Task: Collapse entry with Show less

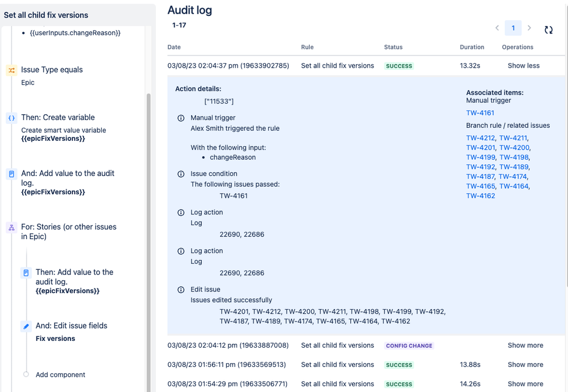Action: 524,65
